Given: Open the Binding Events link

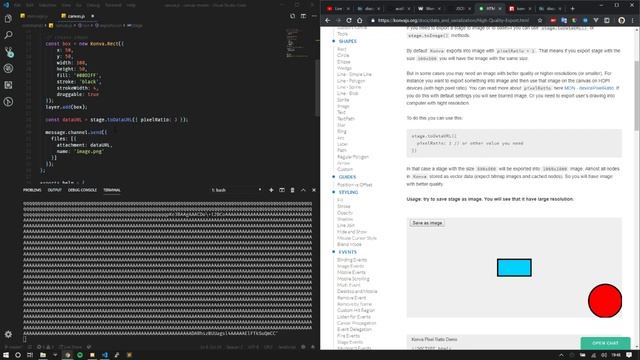Looking at the screenshot, I should click(x=352, y=260).
